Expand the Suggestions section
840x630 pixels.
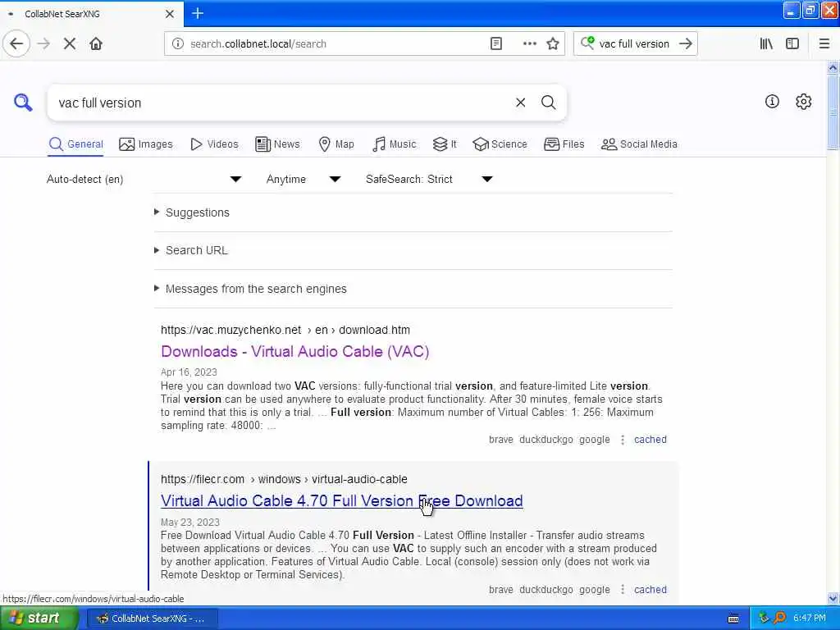pos(197,212)
